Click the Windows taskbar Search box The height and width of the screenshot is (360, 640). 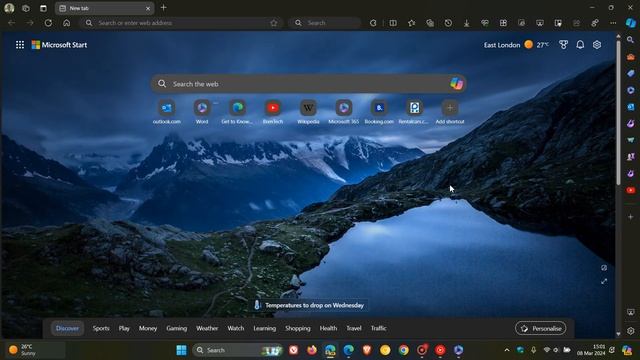click(238, 350)
